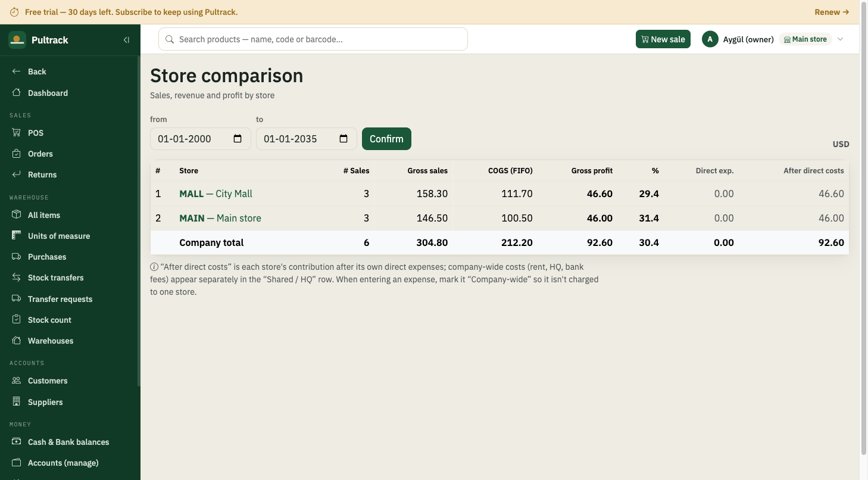Click the Accounts (manage) wallet icon

point(17,463)
